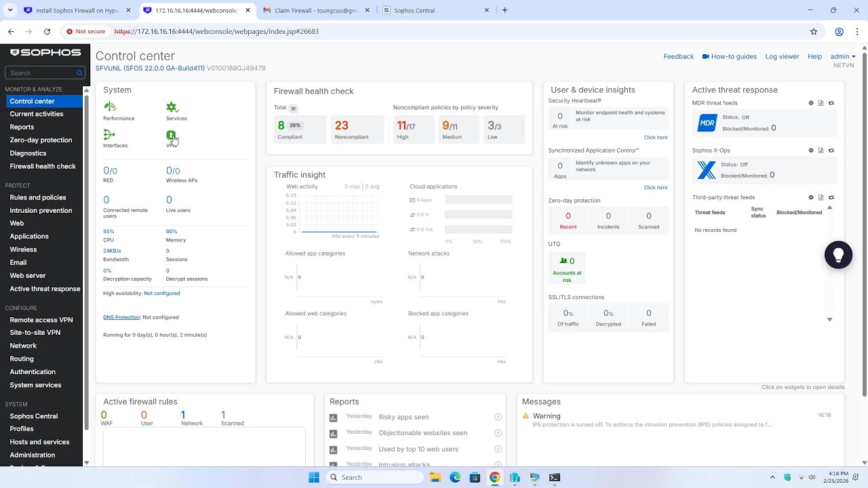Open Risky apps seen report arrow

pos(498,417)
